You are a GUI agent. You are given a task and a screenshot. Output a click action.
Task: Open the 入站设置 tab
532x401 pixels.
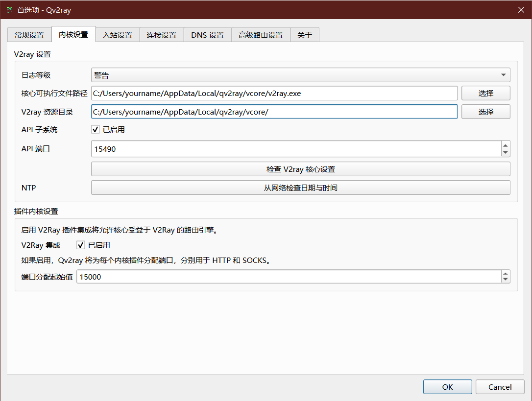pos(118,34)
